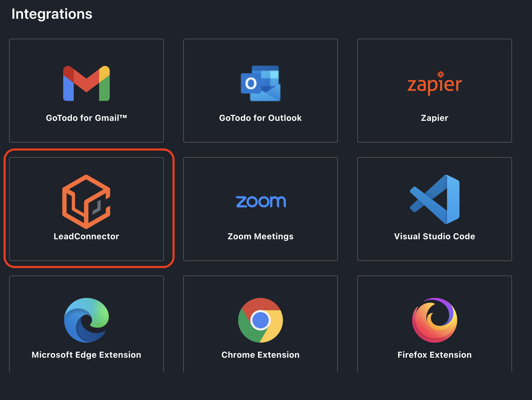Select the "Microsoft Edge Extension" label
532x400 pixels.
pyautogui.click(x=86, y=355)
